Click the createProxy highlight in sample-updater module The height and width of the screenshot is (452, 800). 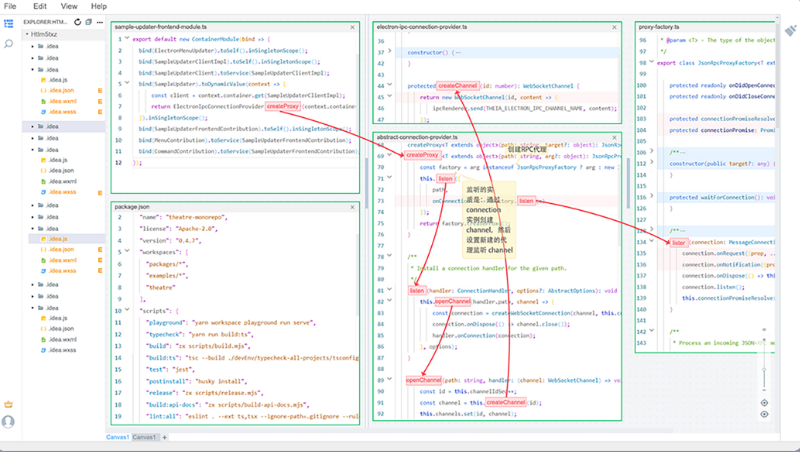(282, 106)
